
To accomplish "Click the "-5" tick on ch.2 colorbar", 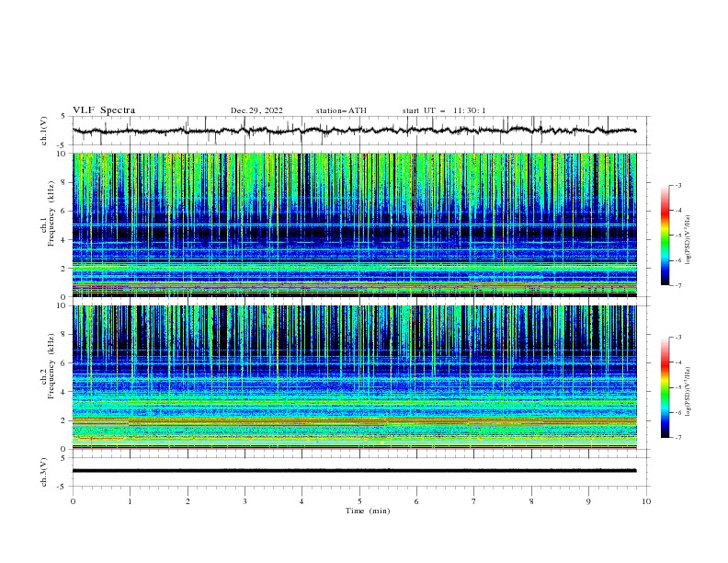I will tap(677, 387).
